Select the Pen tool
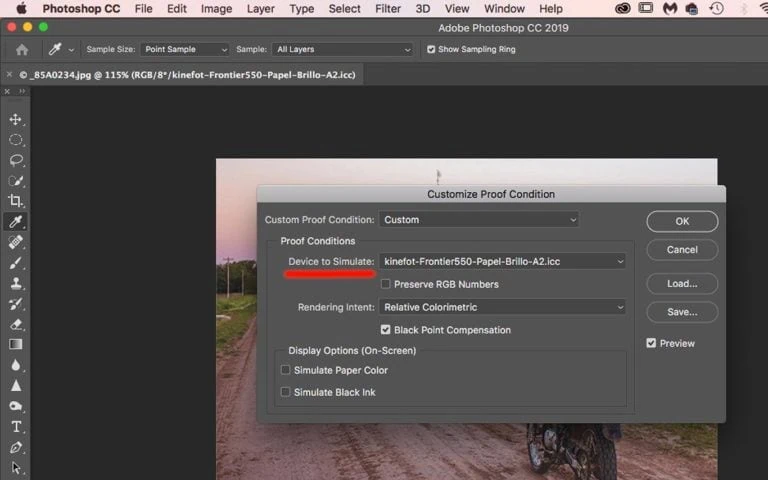Screen dimensions: 768x480 pos(15,447)
